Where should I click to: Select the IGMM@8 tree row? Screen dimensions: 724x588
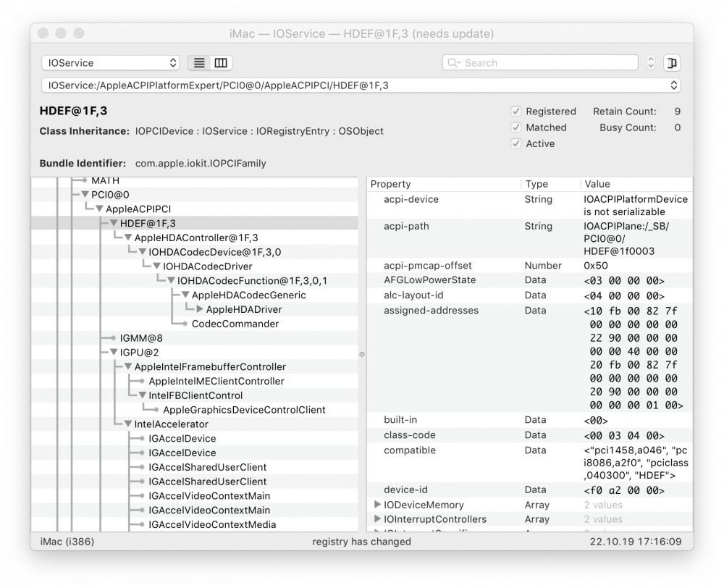pos(194,338)
